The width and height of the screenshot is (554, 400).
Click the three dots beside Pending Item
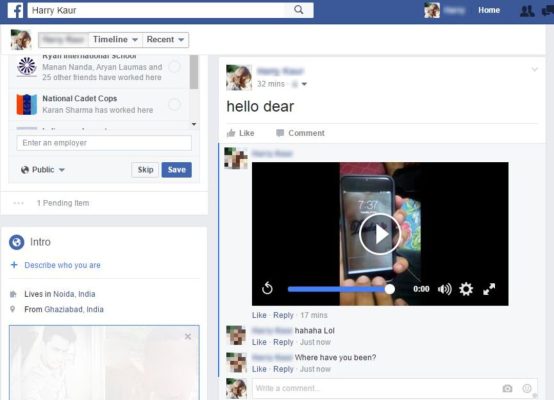point(18,203)
